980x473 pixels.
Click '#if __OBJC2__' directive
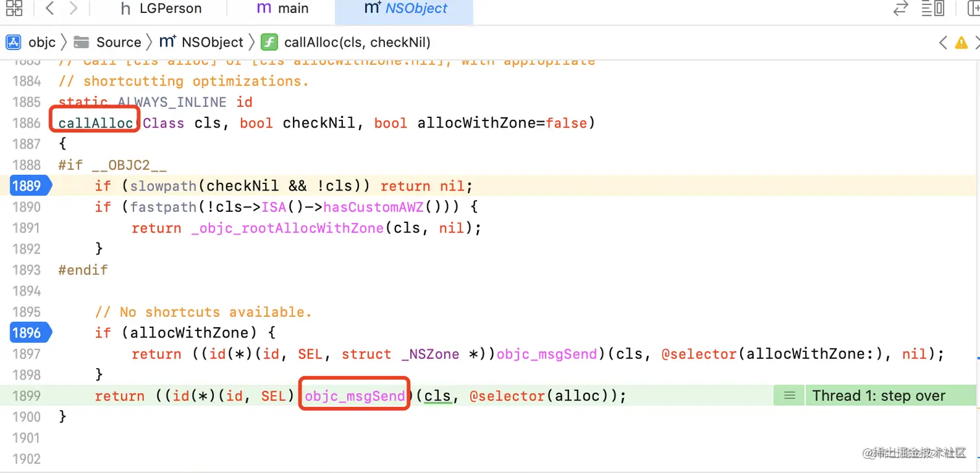[113, 165]
